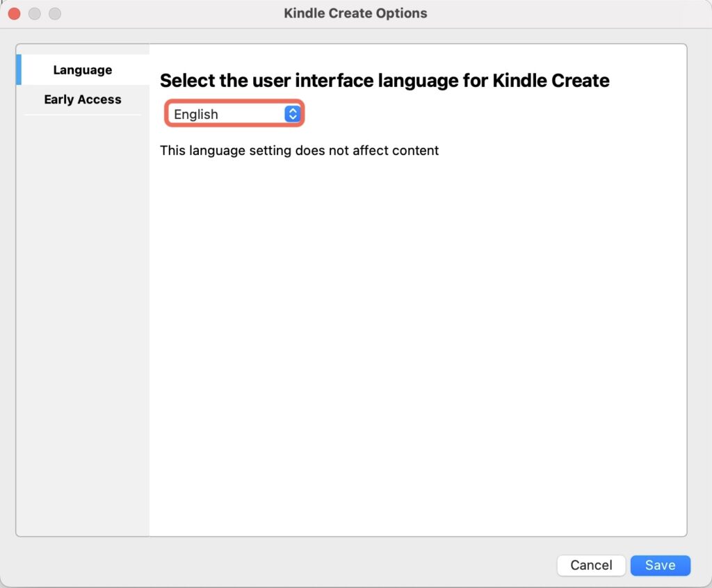Image resolution: width=712 pixels, height=588 pixels.
Task: Click the words 'Kindle Create' in the heading
Action: point(551,81)
